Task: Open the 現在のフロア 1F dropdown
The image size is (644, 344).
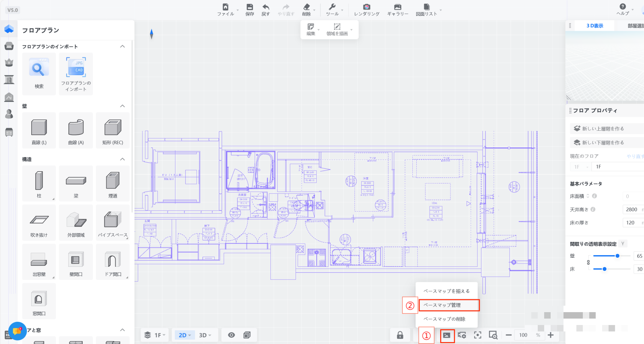Action: [581, 167]
